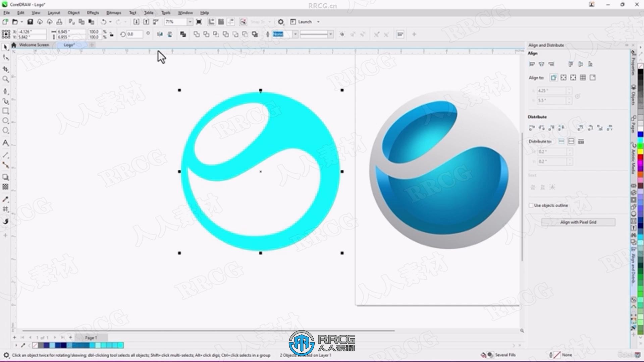Select the Parallel Dimension line tool
The width and height of the screenshot is (644, 362).
point(5,155)
